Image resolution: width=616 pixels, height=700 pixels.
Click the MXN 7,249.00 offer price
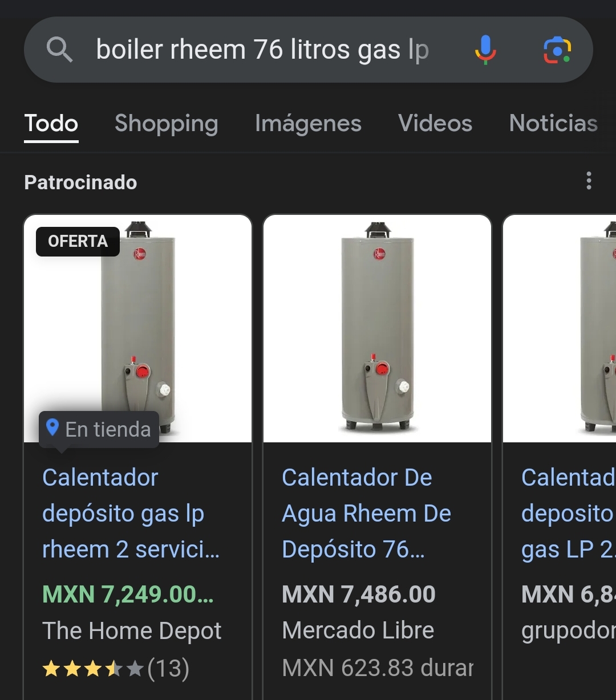pyautogui.click(x=128, y=595)
